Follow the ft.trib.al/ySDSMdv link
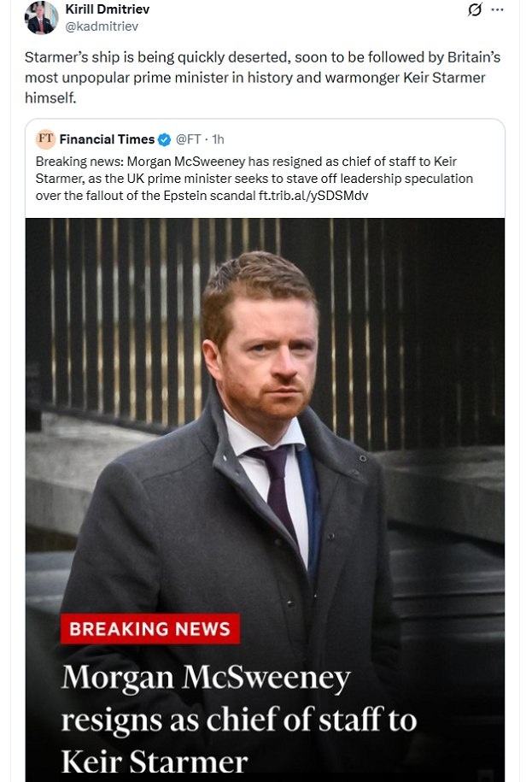Image resolution: width=532 pixels, height=782 pixels. click(x=313, y=196)
